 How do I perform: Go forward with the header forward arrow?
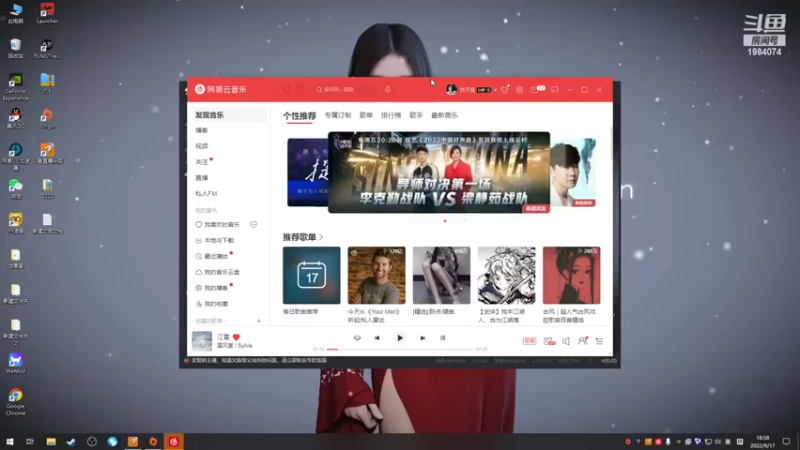click(x=301, y=89)
